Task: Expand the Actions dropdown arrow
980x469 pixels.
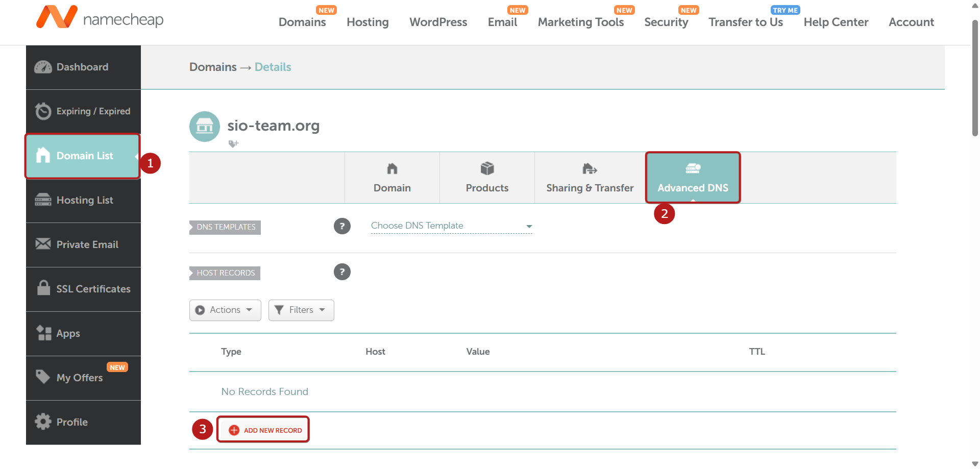Action: click(249, 310)
